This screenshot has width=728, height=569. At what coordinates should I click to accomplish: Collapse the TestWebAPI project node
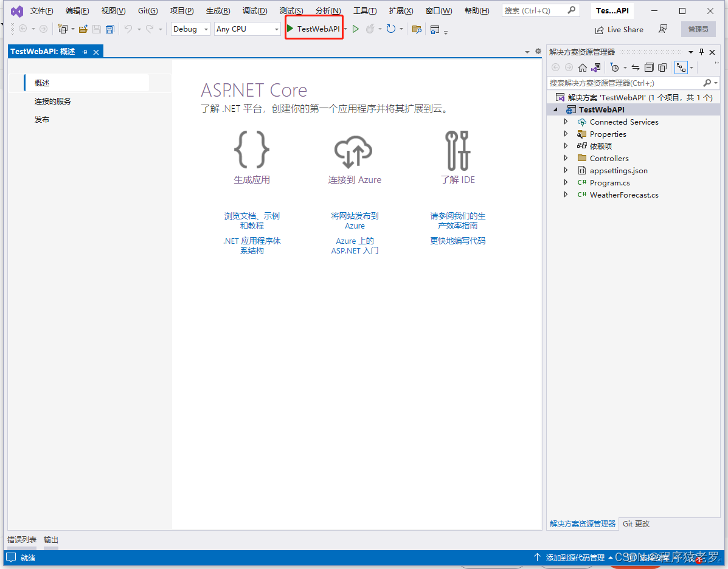pyautogui.click(x=555, y=109)
